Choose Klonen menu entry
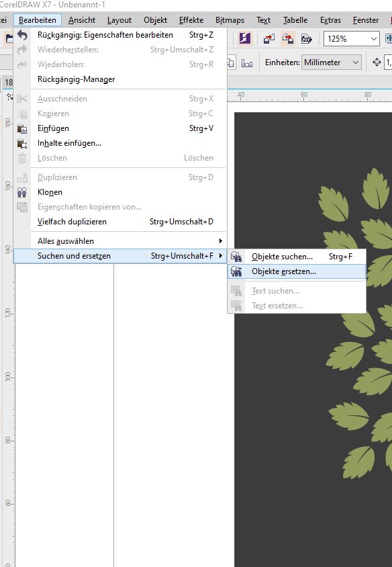Image resolution: width=392 pixels, height=567 pixels. click(x=120, y=192)
